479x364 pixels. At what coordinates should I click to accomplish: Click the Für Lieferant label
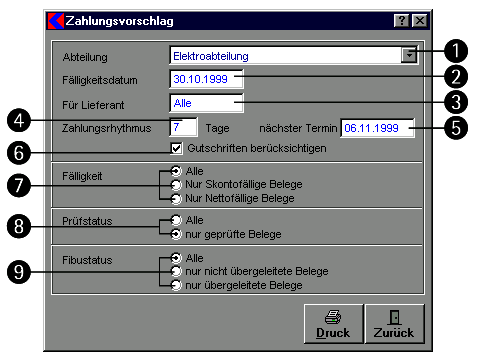point(93,105)
